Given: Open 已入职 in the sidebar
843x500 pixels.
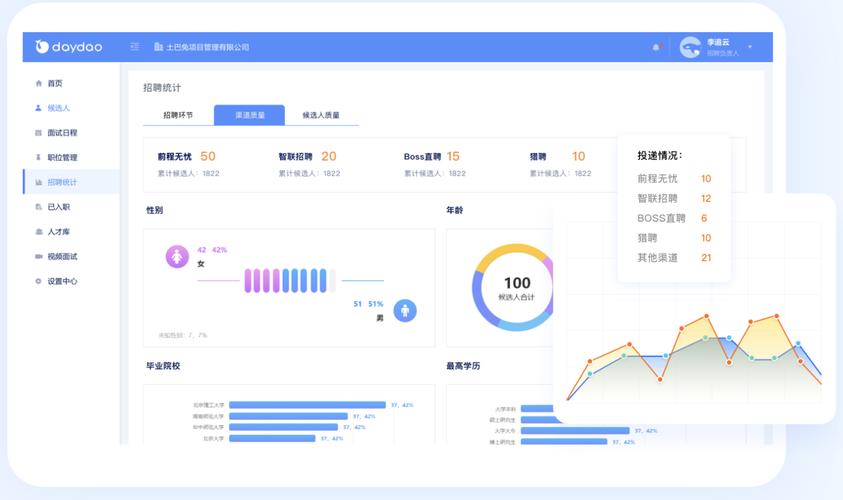Looking at the screenshot, I should (59, 207).
